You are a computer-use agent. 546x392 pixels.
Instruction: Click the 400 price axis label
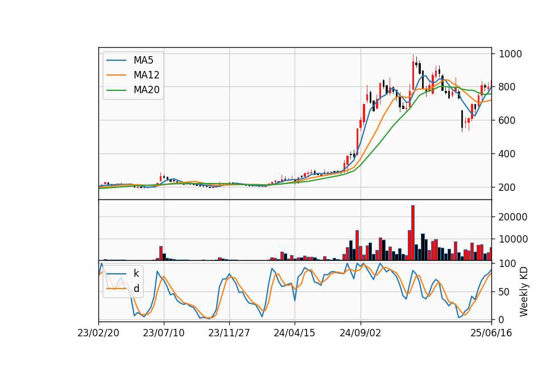click(x=507, y=154)
